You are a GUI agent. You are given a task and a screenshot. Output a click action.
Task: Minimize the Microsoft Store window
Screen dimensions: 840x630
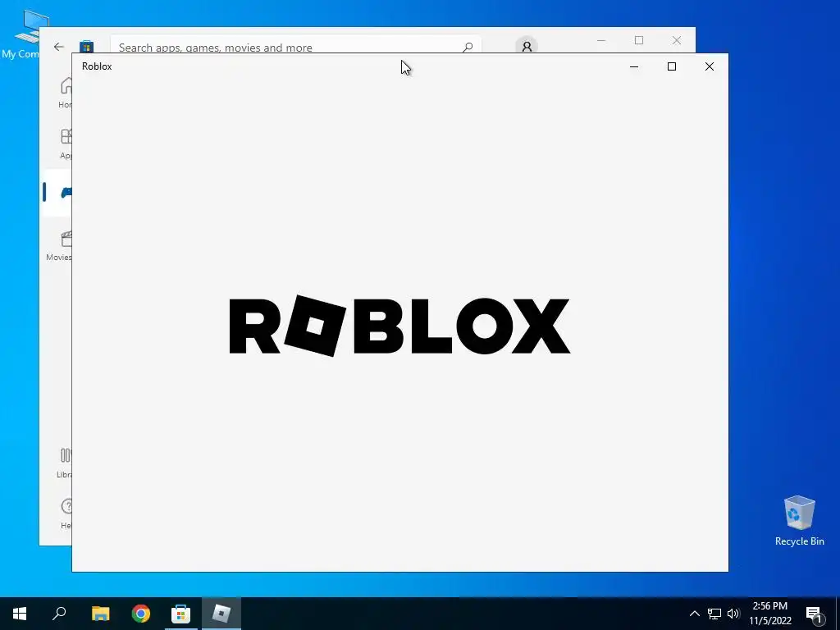(601, 40)
